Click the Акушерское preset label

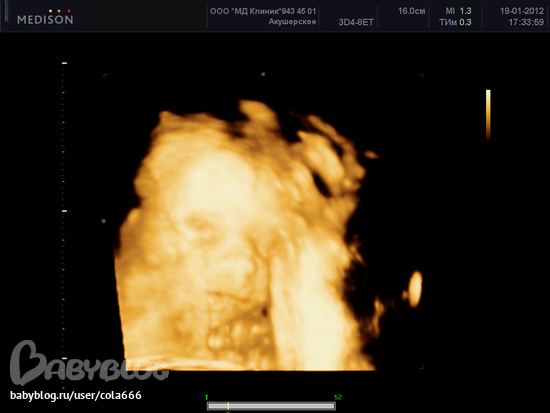click(x=292, y=22)
